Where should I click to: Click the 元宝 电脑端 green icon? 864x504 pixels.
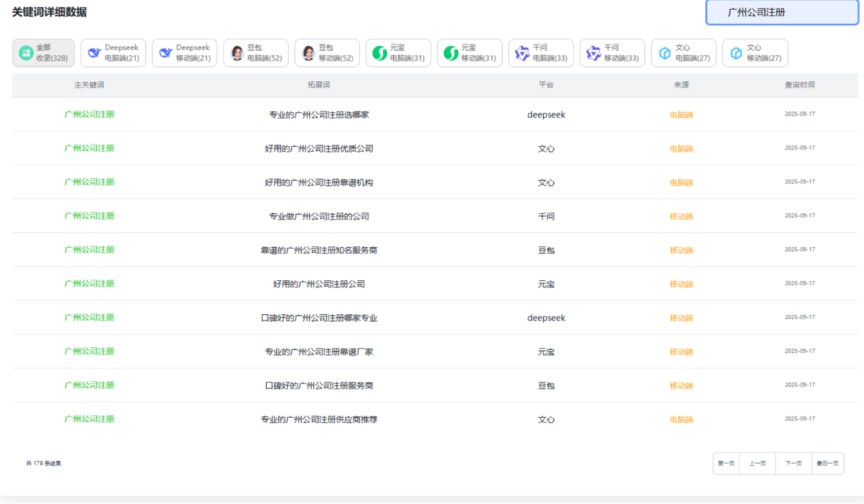380,53
